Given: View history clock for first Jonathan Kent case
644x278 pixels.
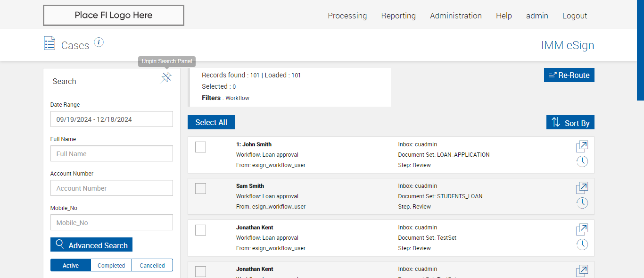Looking at the screenshot, I should (x=582, y=244).
